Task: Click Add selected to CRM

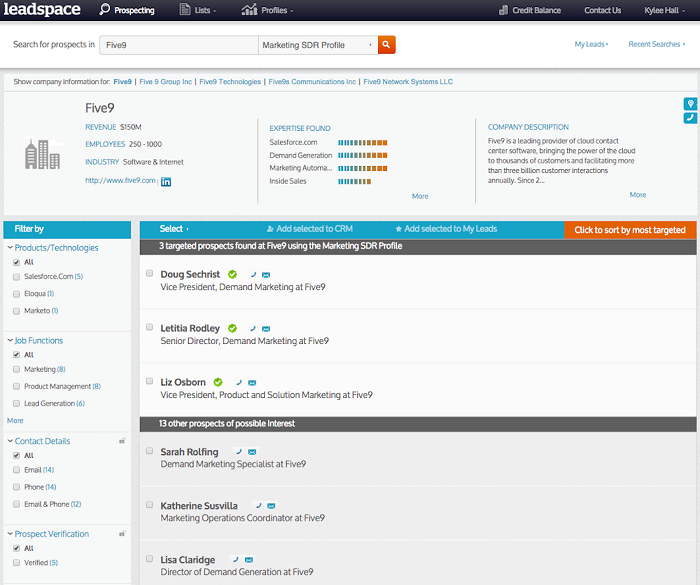Action: pos(309,229)
